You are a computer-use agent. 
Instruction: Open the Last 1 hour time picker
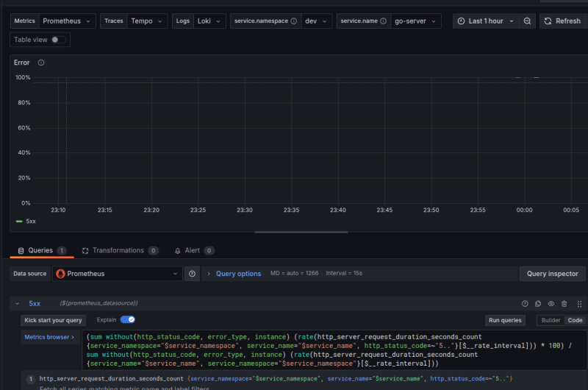click(485, 21)
